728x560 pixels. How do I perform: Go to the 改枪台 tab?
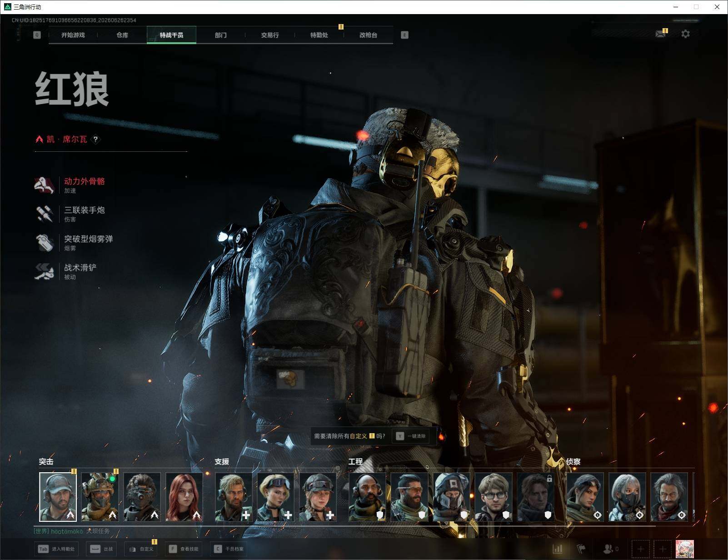(x=368, y=35)
